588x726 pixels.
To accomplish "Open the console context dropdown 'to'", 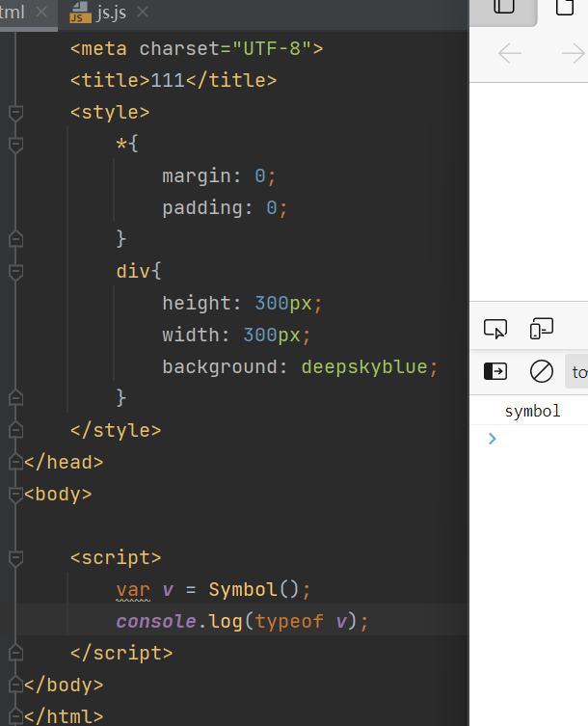I will pyautogui.click(x=576, y=372).
